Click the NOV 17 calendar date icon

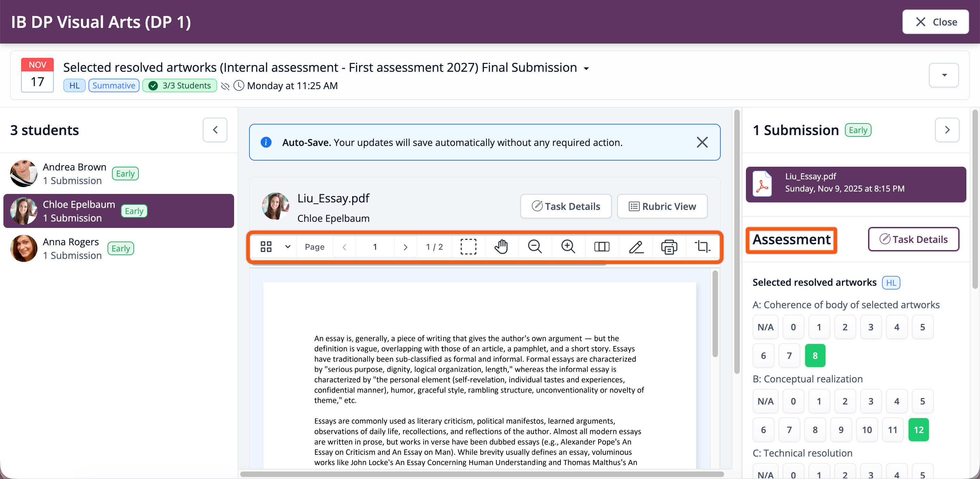click(x=37, y=75)
